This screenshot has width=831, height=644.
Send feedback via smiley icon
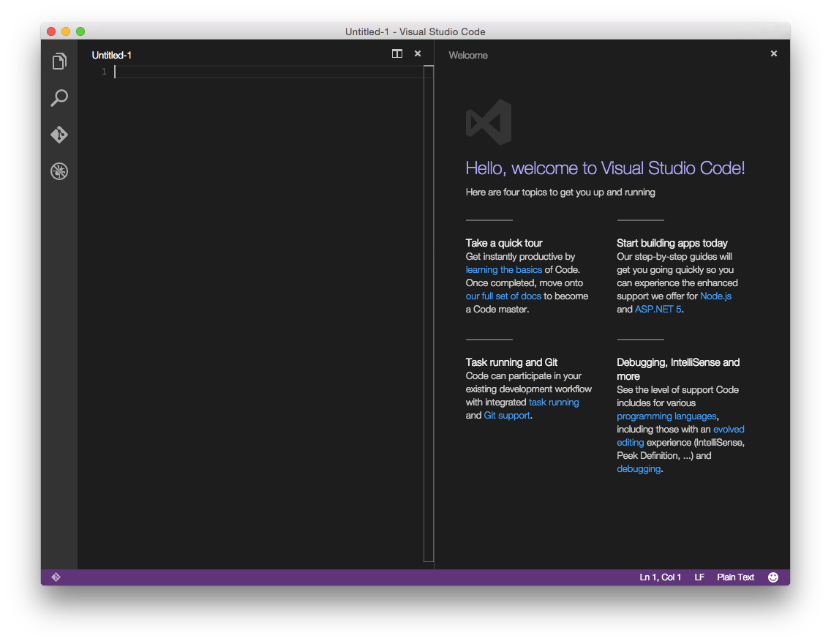773,577
